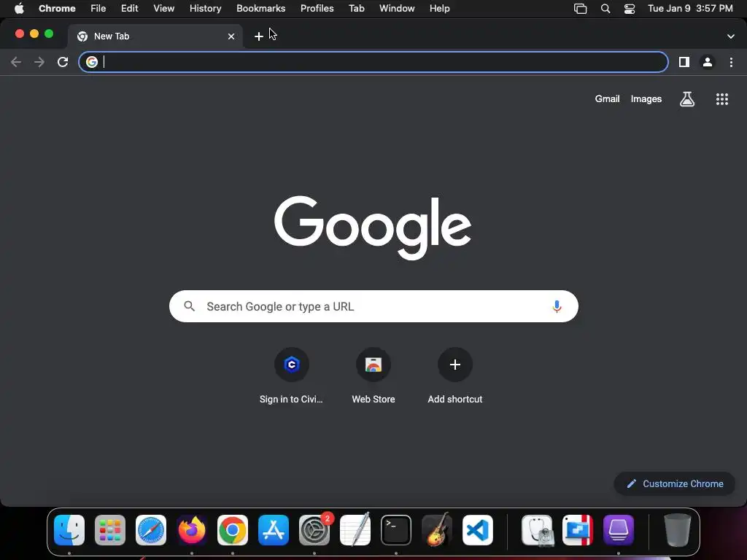Click the browser back arrow
747x560 pixels.
(16, 62)
